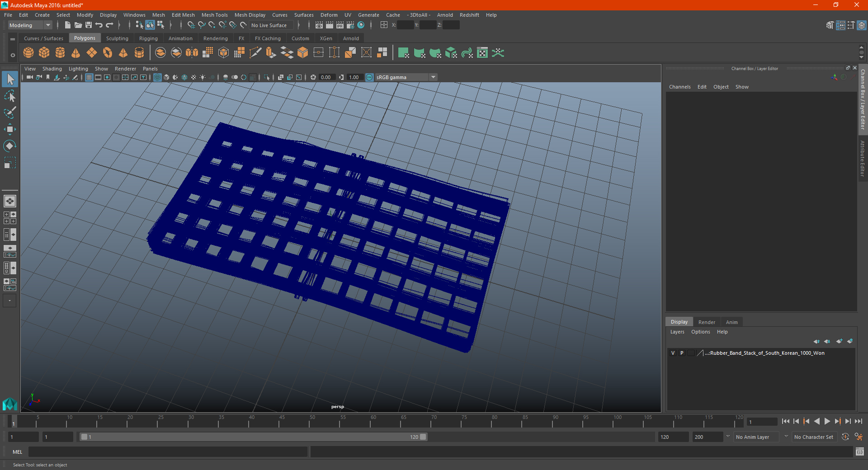Play the animation forwards

(x=827, y=421)
